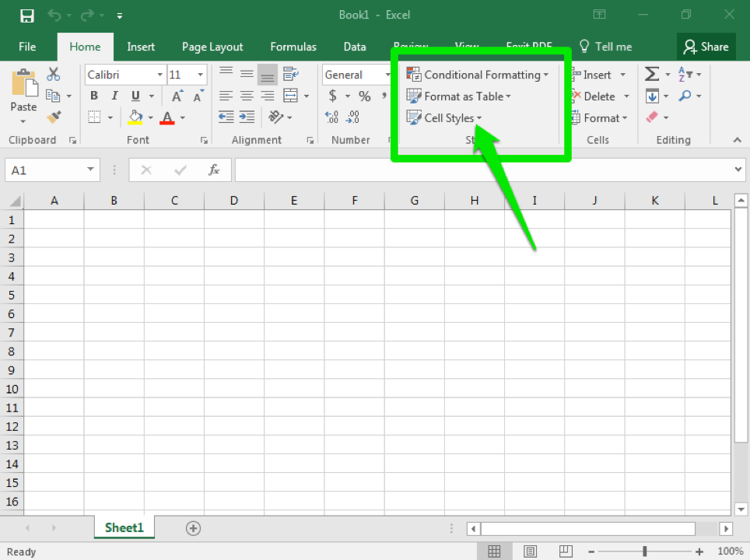The image size is (750, 560).
Task: Apply red font color A
Action: pyautogui.click(x=167, y=117)
